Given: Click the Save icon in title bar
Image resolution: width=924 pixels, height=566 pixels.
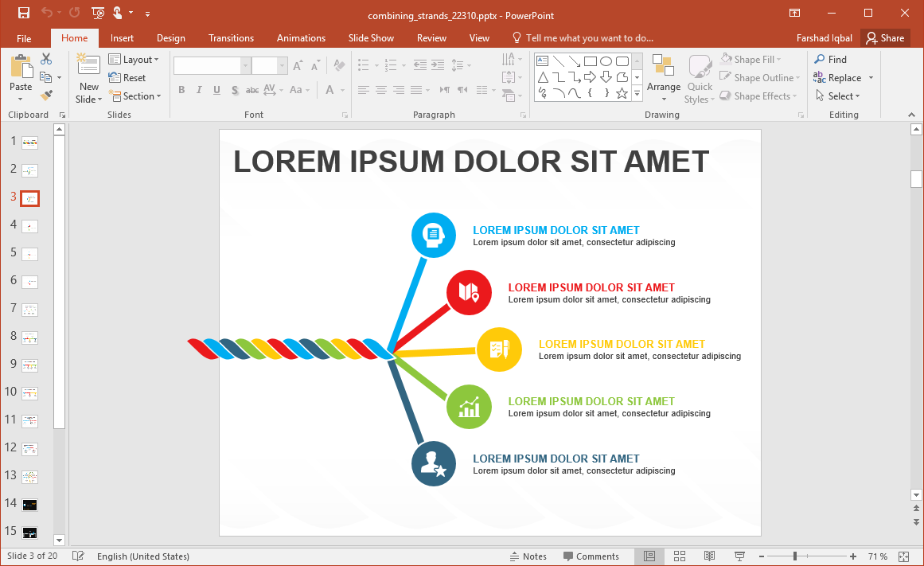Looking at the screenshot, I should click(x=23, y=13).
